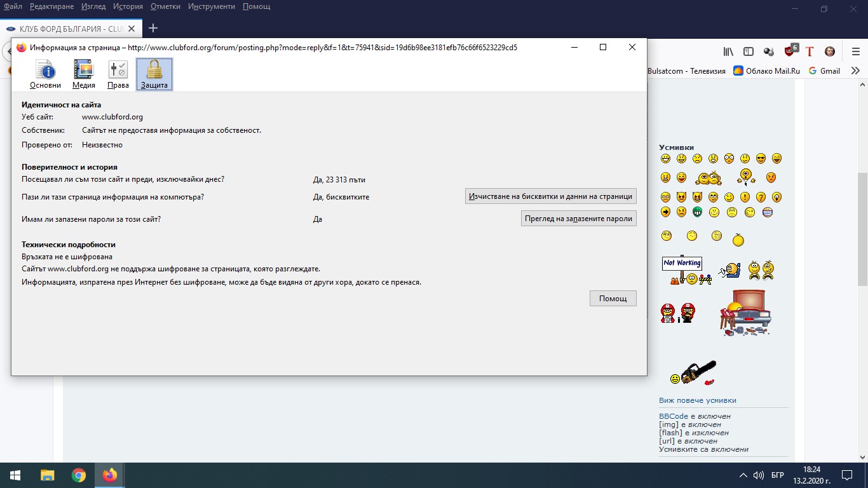Select the Защита padlock tab

tap(154, 74)
